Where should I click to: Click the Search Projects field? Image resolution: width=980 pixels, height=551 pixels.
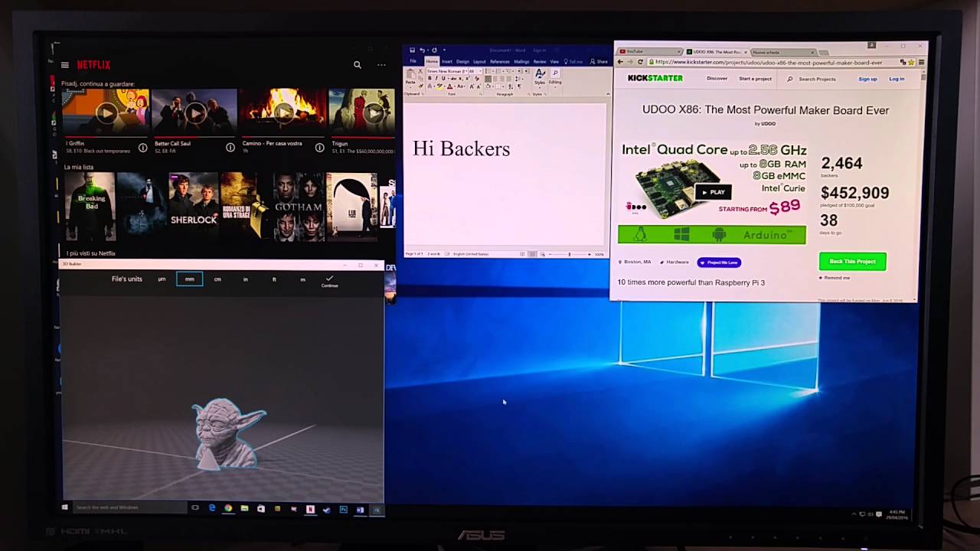tap(818, 79)
